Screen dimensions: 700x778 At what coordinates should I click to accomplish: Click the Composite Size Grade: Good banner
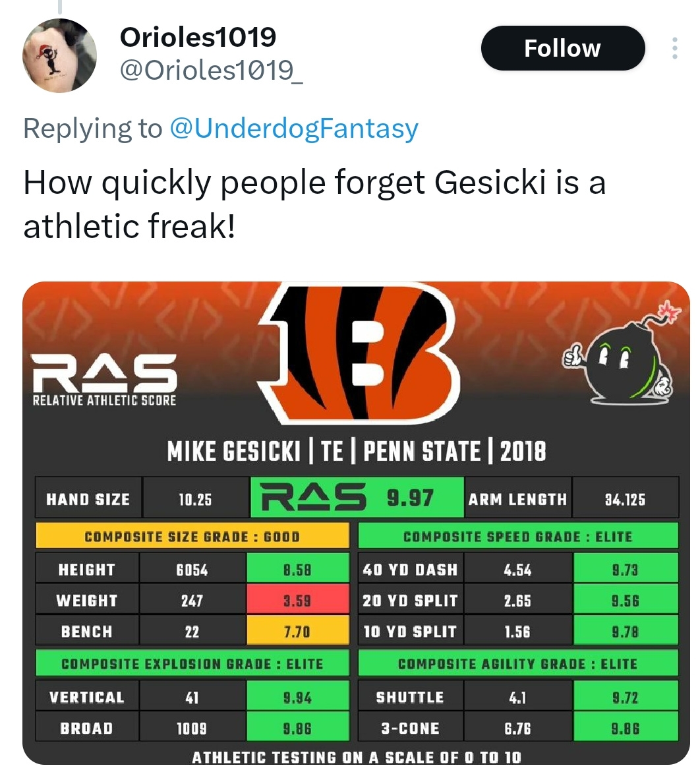click(x=192, y=537)
